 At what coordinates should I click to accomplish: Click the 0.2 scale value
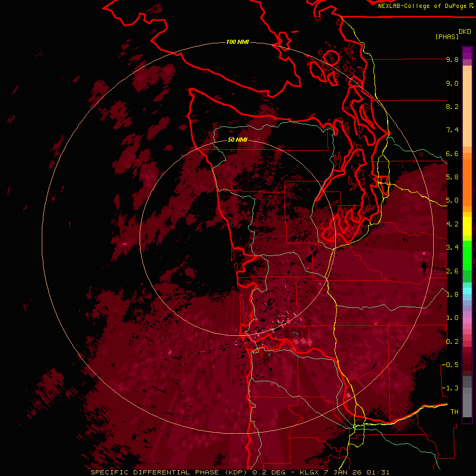(x=452, y=342)
